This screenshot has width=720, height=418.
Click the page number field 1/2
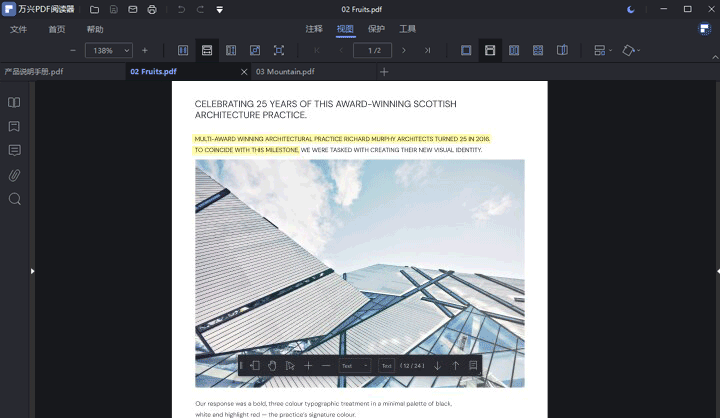coord(372,51)
